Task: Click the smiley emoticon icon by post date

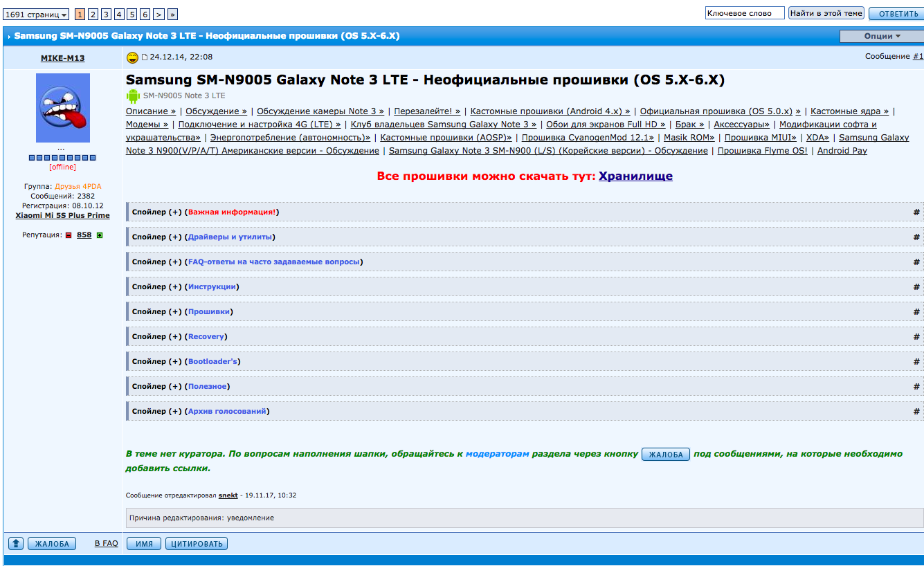Action: tap(132, 57)
